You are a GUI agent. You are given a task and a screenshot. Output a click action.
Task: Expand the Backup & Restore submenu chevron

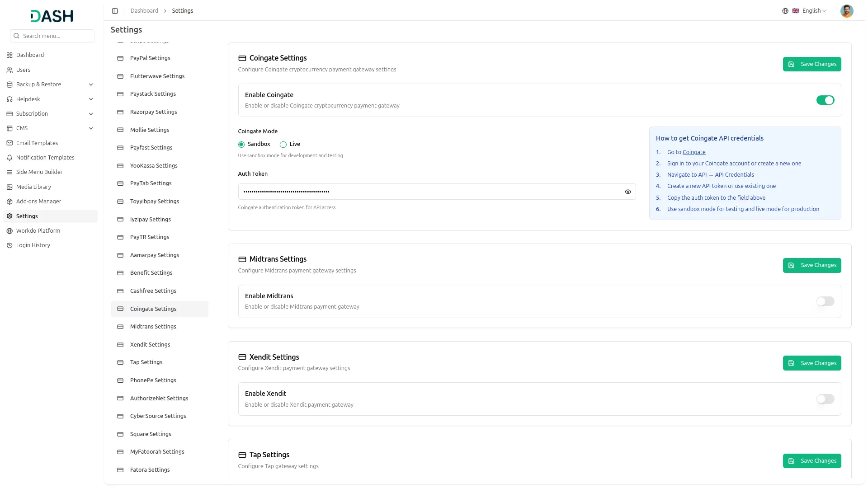tap(91, 84)
